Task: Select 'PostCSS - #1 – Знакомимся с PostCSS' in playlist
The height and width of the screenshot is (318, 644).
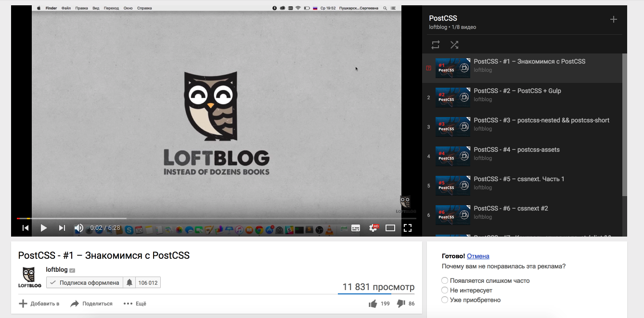Action: [x=529, y=61]
